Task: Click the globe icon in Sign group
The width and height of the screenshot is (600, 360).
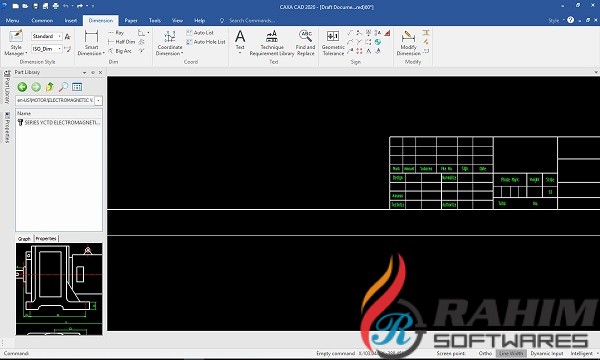Action: pyautogui.click(x=378, y=42)
